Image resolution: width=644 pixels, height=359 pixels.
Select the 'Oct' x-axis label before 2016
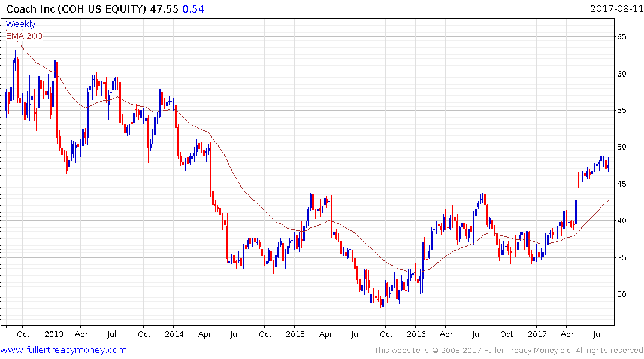pyautogui.click(x=386, y=334)
